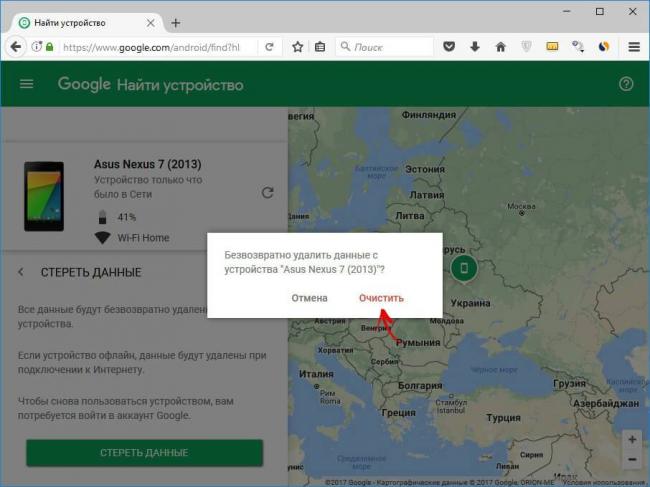
Task: Open site information icon in address bar
Action: [36, 47]
